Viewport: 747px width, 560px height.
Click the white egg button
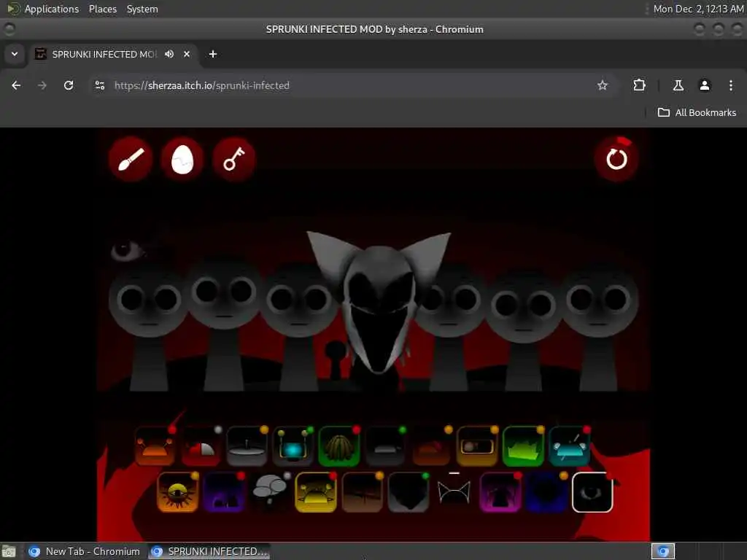coord(182,159)
